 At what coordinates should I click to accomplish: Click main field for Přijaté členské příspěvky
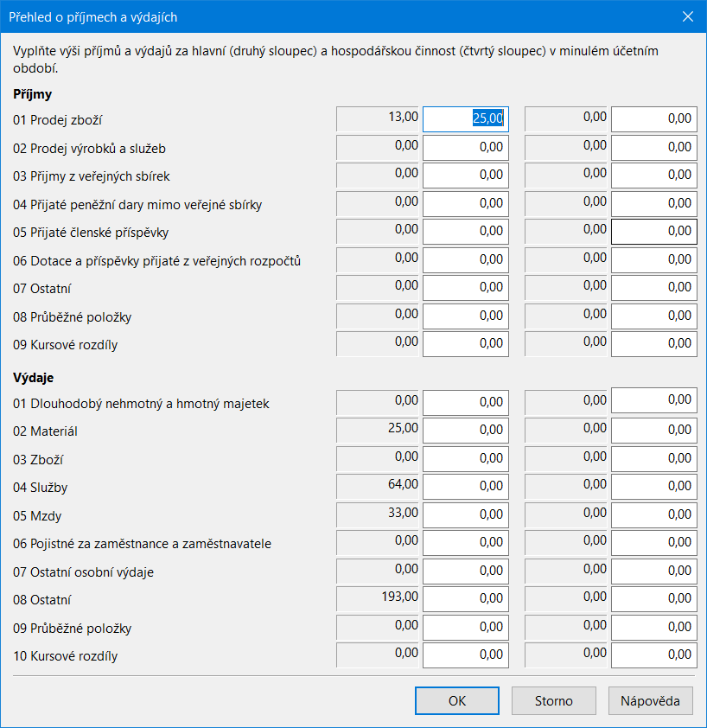click(x=466, y=232)
